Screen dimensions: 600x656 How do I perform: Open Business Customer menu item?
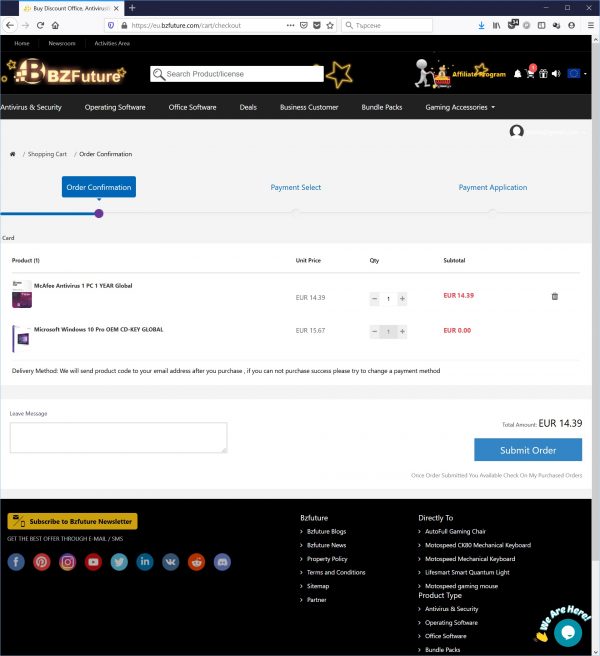tap(309, 107)
